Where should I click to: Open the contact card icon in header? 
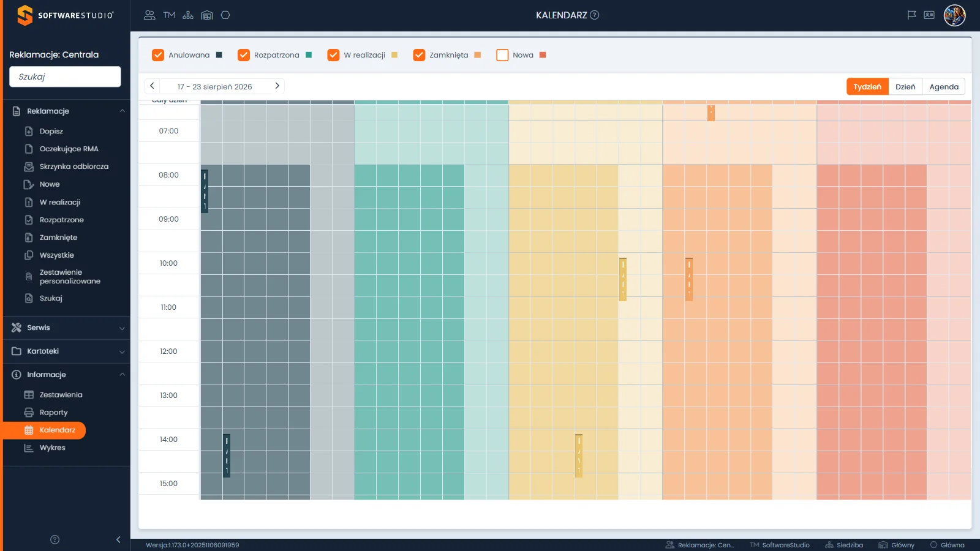point(929,15)
